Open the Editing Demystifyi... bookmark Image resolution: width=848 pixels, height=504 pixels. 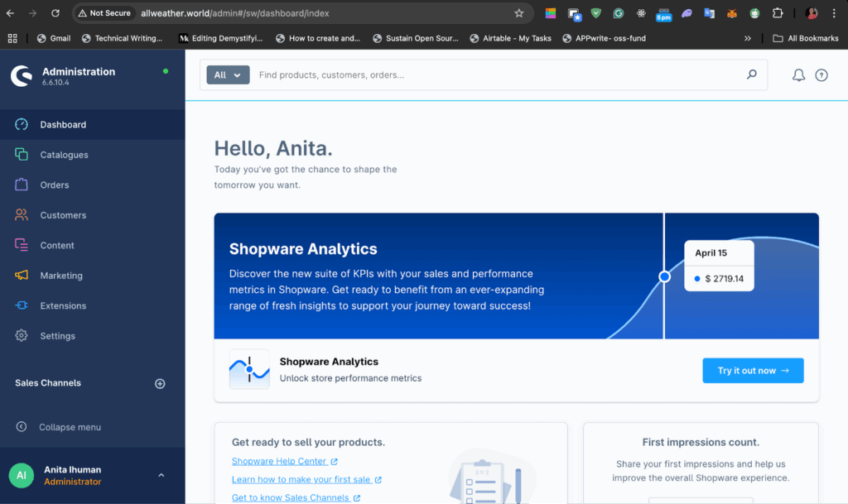coord(220,38)
